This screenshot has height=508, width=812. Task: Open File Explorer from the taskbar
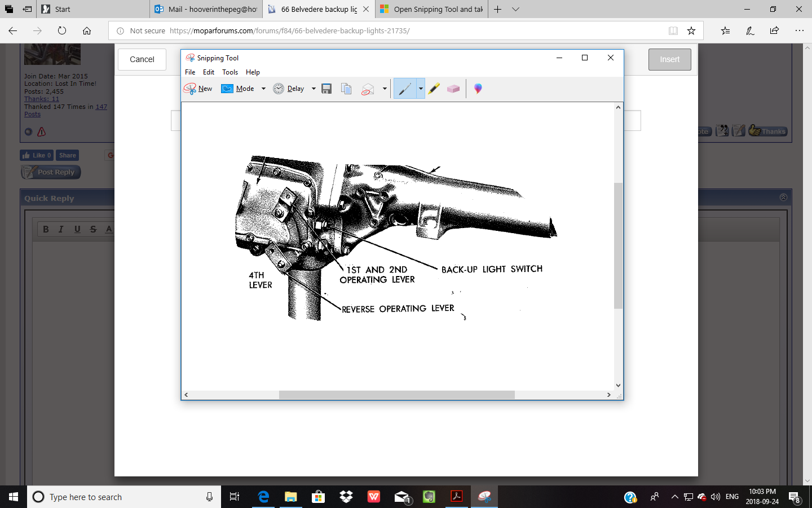(290, 497)
